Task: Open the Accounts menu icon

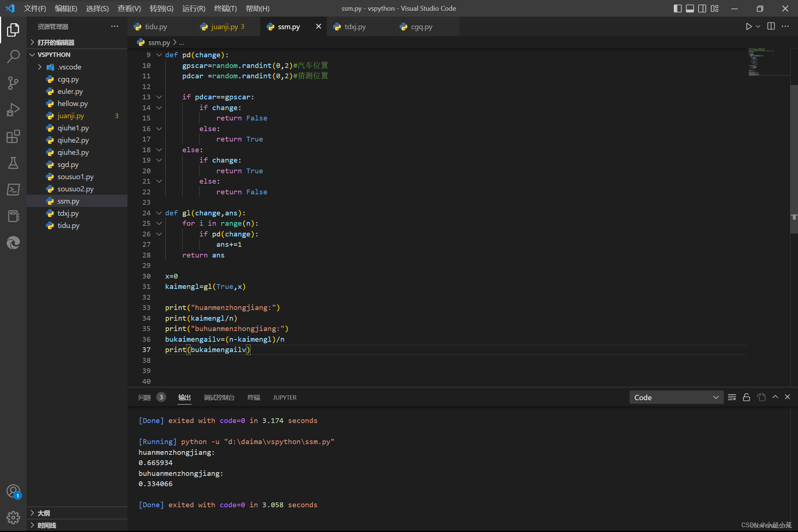Action: click(13, 491)
